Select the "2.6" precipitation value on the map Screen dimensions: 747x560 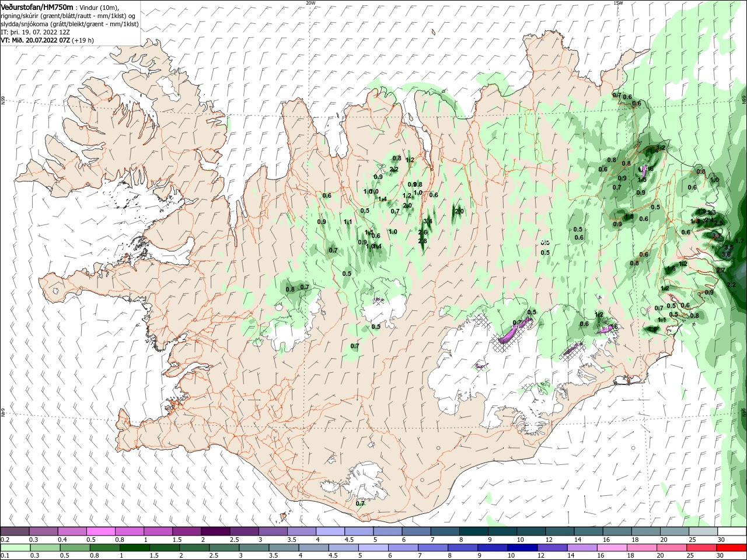pyautogui.click(x=423, y=232)
